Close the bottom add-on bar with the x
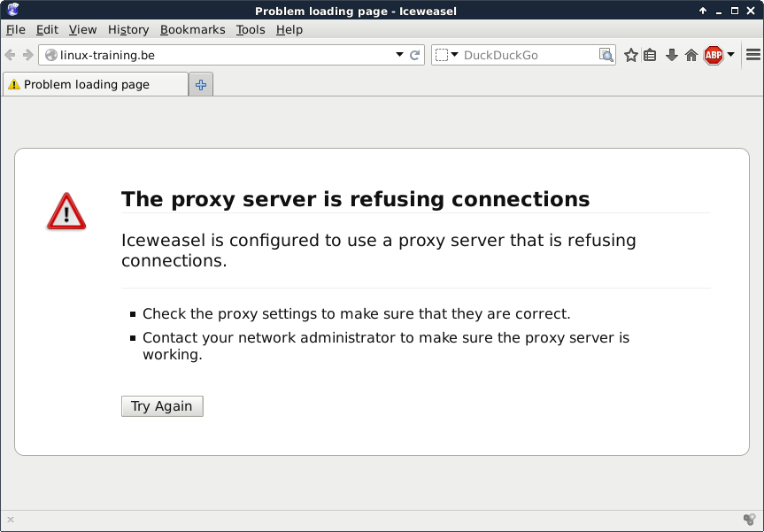This screenshot has width=764, height=532. point(11,520)
